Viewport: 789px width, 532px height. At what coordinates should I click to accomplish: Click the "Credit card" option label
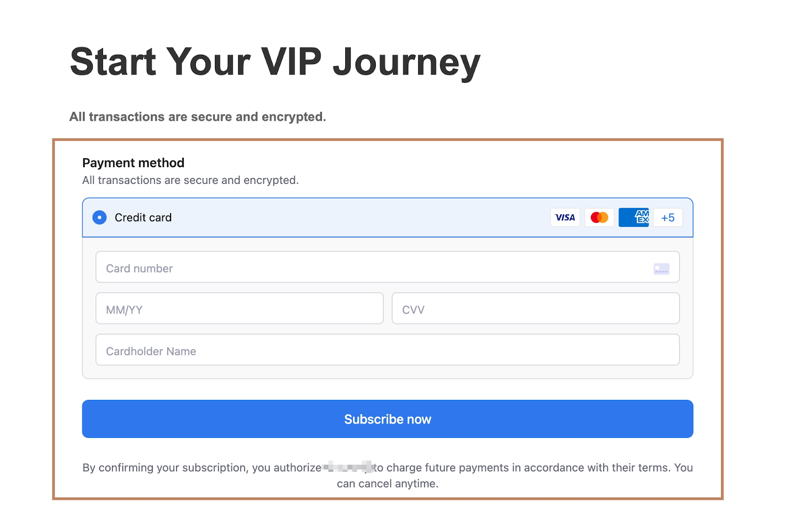point(143,217)
